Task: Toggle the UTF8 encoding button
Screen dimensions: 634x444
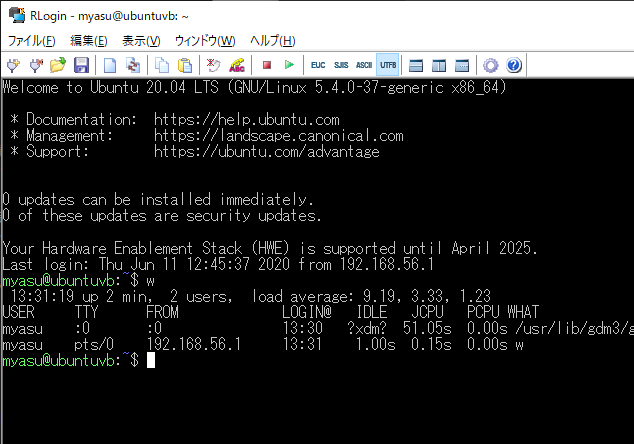Action: click(387, 65)
